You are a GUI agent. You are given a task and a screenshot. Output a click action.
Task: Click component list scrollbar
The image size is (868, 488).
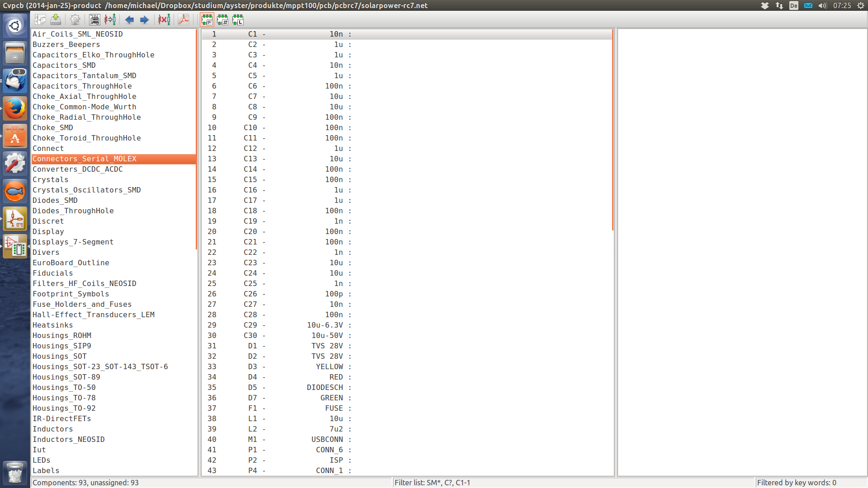pyautogui.click(x=613, y=131)
